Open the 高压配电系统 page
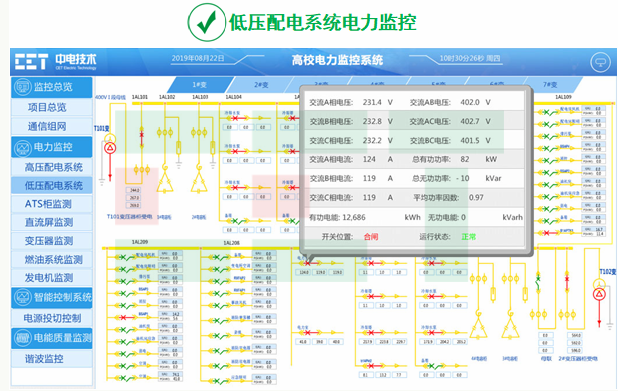The height and width of the screenshot is (391, 618). pos(54,167)
